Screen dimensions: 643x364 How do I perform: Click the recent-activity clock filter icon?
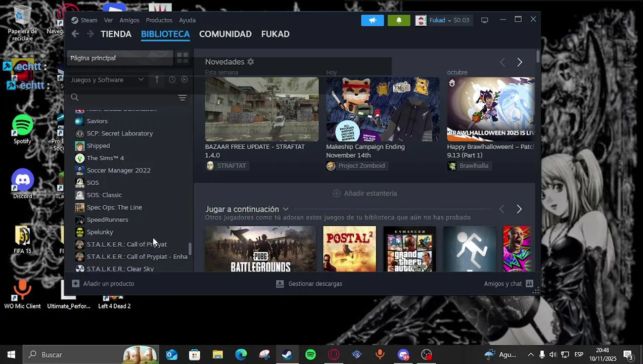[x=172, y=80]
